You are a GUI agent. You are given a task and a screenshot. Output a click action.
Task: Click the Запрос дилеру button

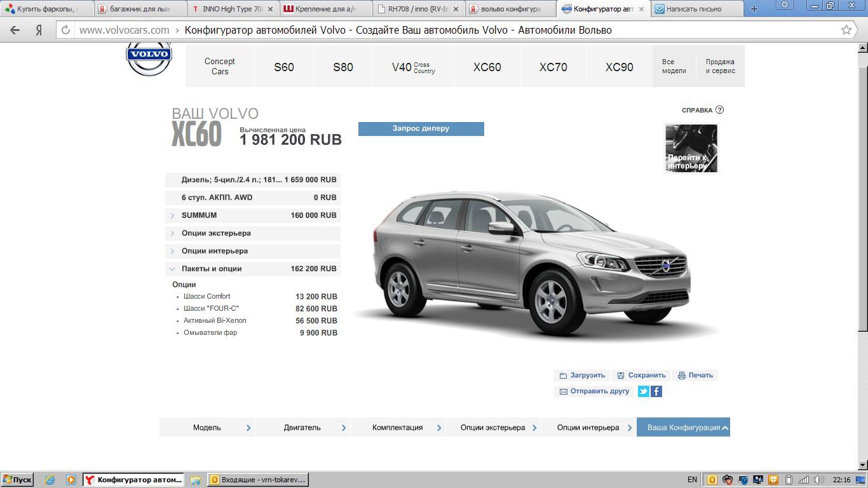(421, 128)
